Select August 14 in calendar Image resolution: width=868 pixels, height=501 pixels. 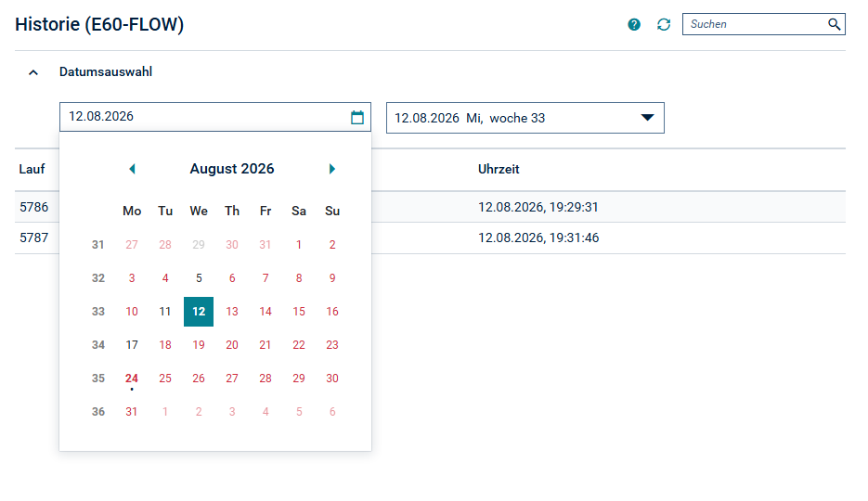[266, 312]
